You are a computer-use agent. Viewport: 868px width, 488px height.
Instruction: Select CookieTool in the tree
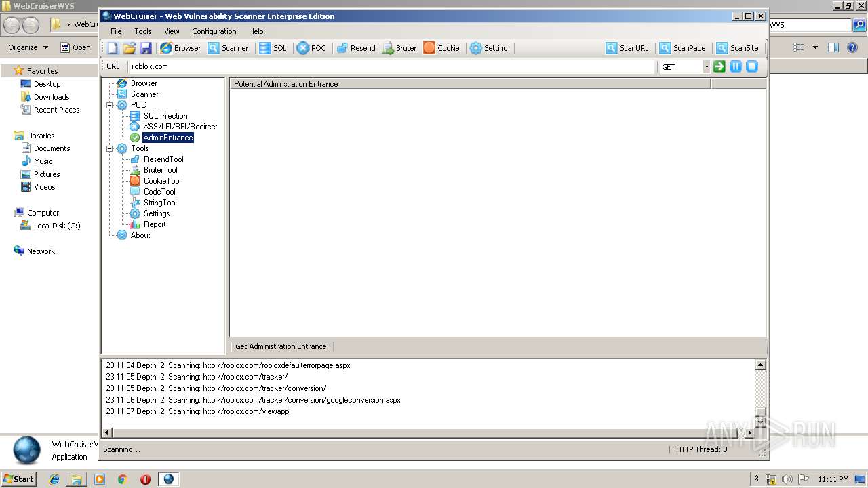point(162,181)
